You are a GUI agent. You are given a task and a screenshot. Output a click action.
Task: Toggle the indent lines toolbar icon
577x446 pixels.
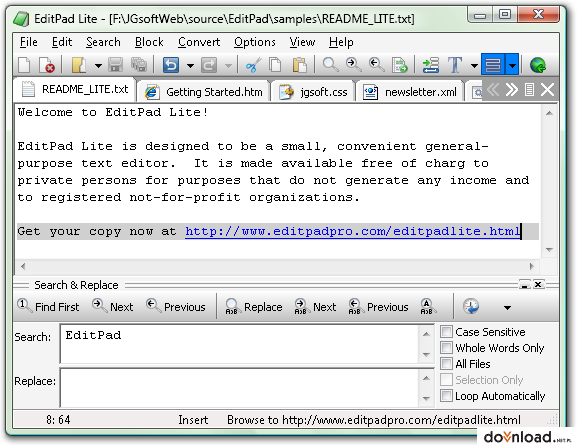coord(431,65)
